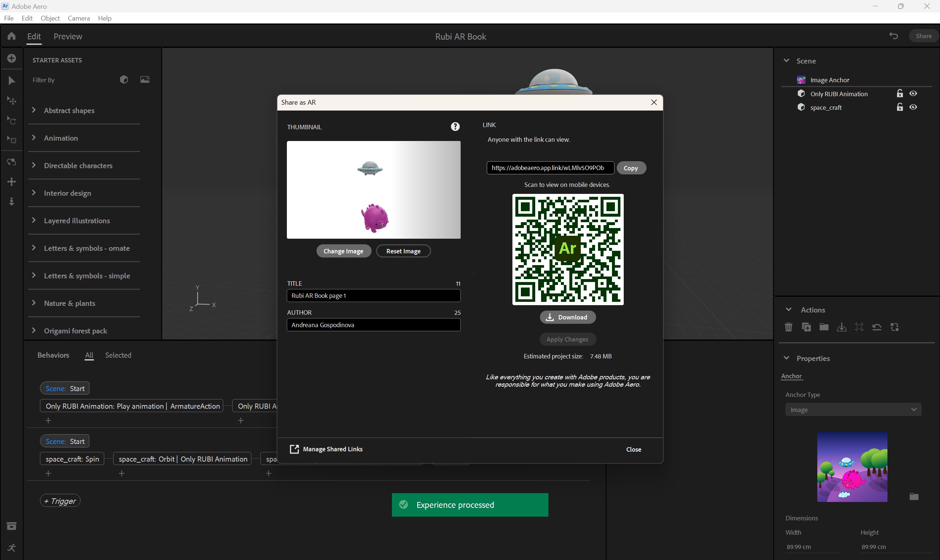The image size is (940, 560).
Task: Select the Anchor Type dropdown
Action: (853, 409)
